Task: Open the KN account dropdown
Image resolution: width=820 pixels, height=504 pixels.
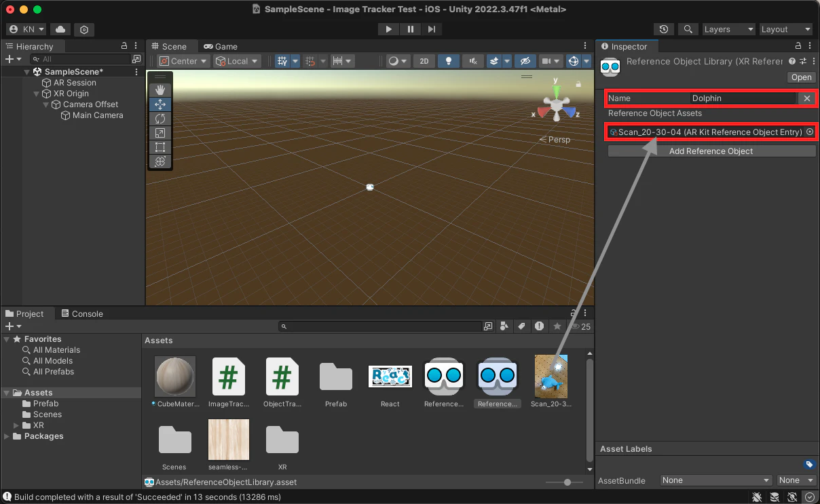Action: [x=26, y=29]
